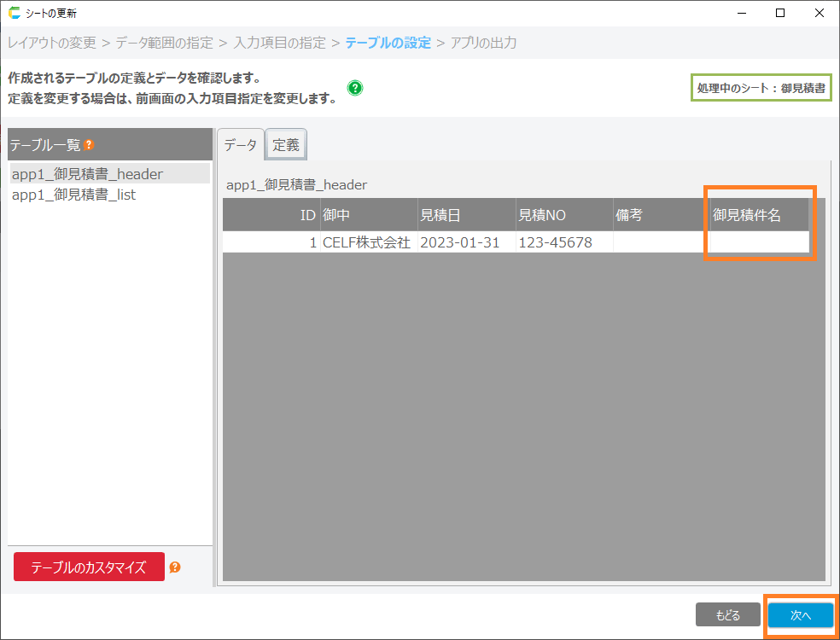Viewport: 840px width, 640px height.
Task: Click the help icon beside テーブルのカスタマイズ button
Action: tap(175, 567)
